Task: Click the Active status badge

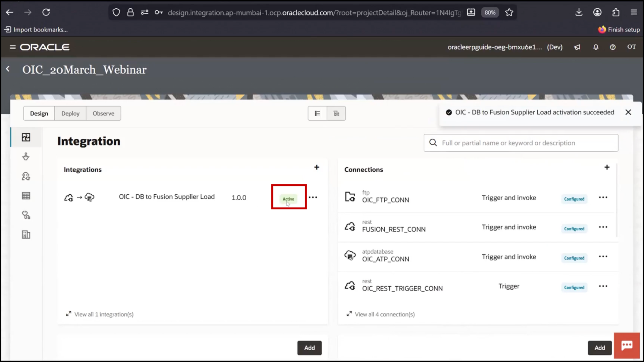Action: [288, 199]
